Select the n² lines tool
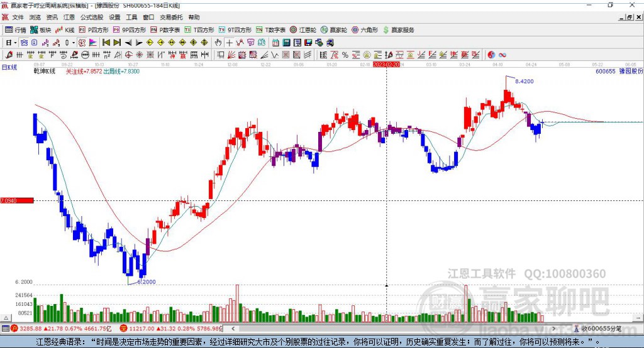644x348 pixels. tap(107, 55)
